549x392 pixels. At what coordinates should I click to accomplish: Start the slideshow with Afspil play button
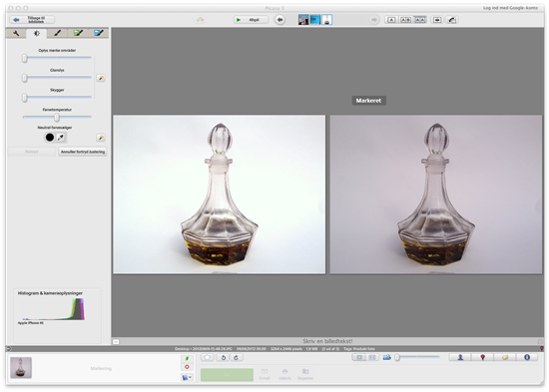251,20
